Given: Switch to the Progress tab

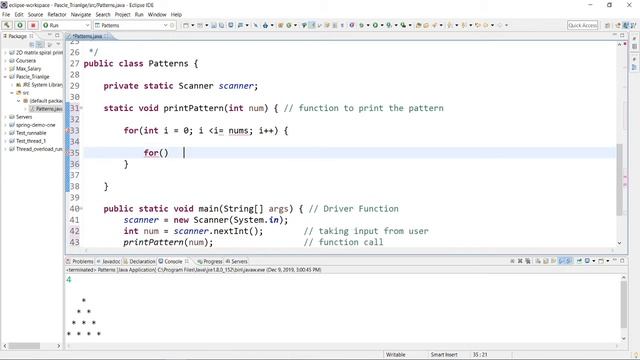Looking at the screenshot, I should coord(210,261).
